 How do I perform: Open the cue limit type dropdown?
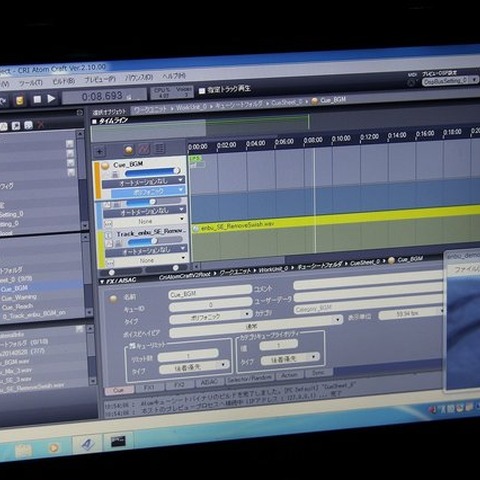click(x=194, y=367)
